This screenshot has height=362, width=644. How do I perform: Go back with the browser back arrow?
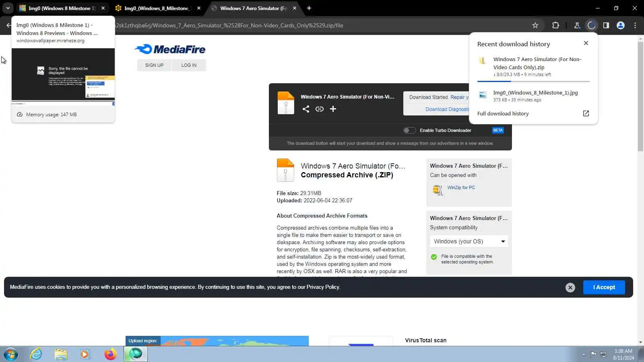(x=8, y=25)
